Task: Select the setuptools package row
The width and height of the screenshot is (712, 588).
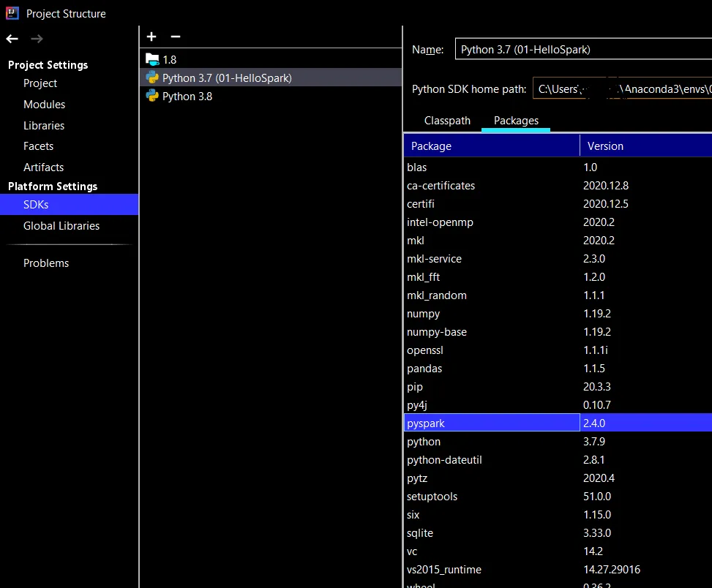Action: 558,497
